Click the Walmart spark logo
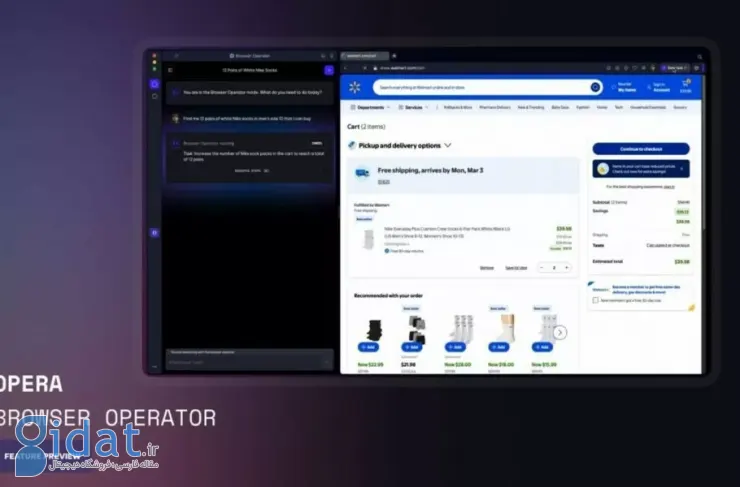 pyautogui.click(x=354, y=87)
